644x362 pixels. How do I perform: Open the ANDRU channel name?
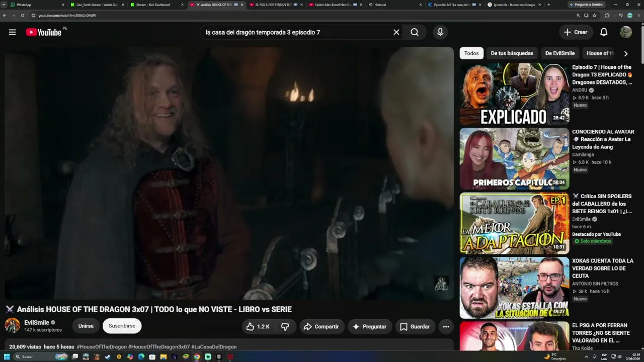point(580,90)
